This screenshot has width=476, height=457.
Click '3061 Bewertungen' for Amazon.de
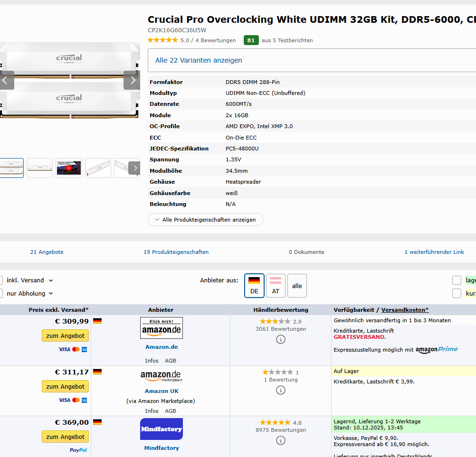click(x=281, y=329)
